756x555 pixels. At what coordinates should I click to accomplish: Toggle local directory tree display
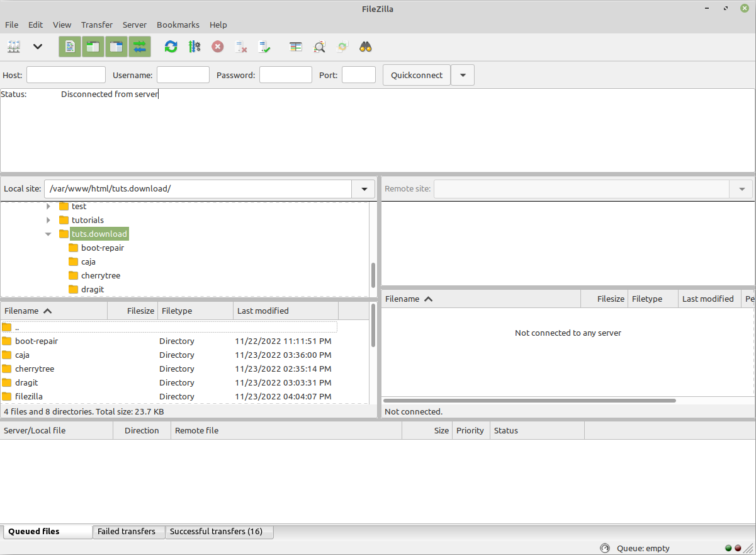pos(93,47)
